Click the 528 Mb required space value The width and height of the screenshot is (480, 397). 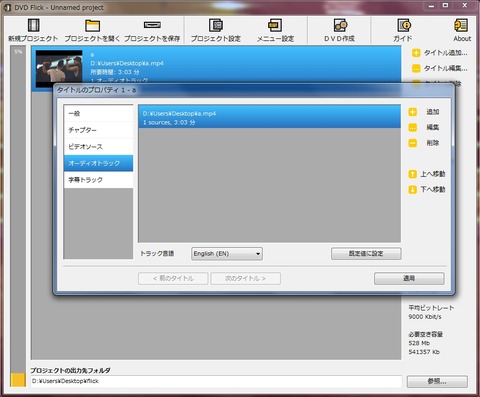419,343
